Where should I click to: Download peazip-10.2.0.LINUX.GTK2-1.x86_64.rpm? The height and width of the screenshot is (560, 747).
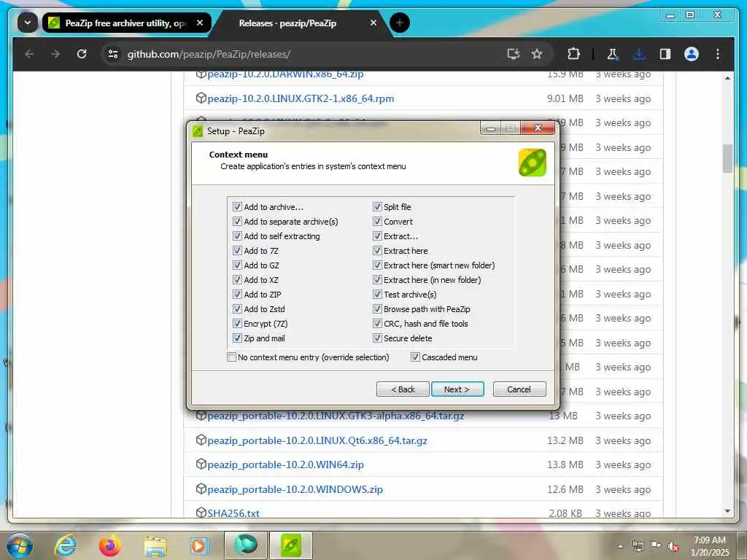tap(301, 98)
